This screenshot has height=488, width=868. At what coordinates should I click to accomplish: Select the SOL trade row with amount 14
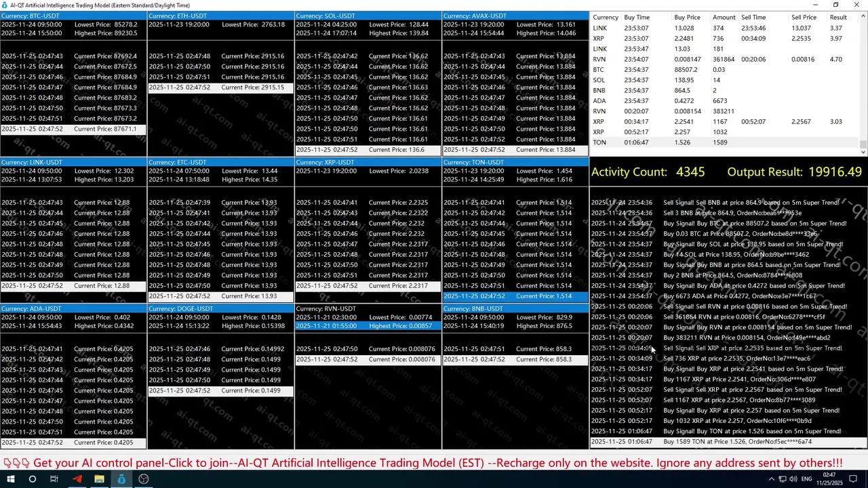(725, 80)
